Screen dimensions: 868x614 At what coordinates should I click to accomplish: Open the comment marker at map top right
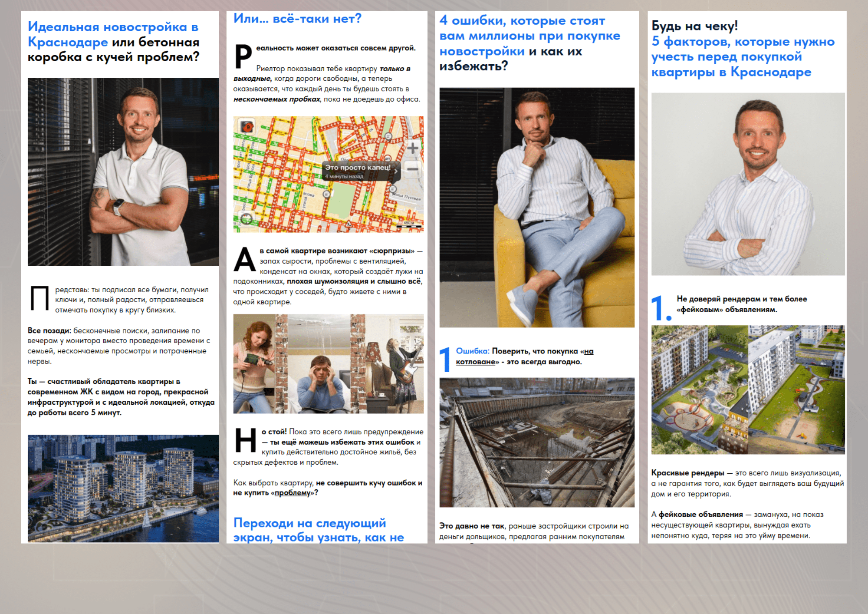[388, 137]
